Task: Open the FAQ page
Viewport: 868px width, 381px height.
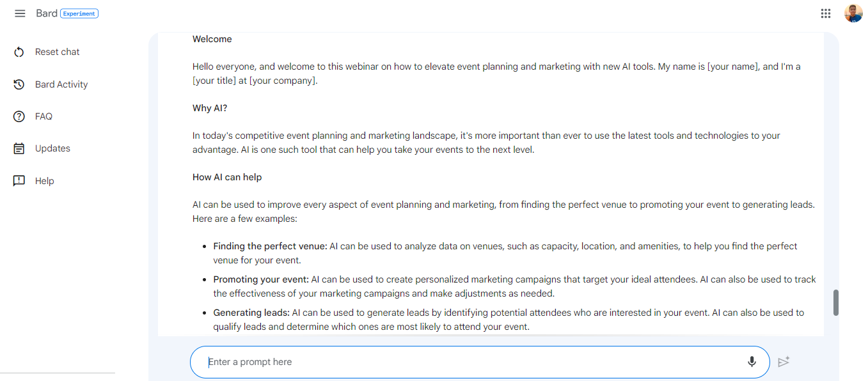Action: (x=44, y=116)
